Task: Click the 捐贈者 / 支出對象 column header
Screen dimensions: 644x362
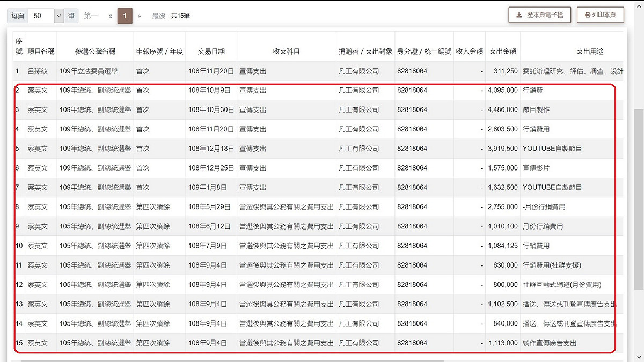Action: [x=365, y=51]
